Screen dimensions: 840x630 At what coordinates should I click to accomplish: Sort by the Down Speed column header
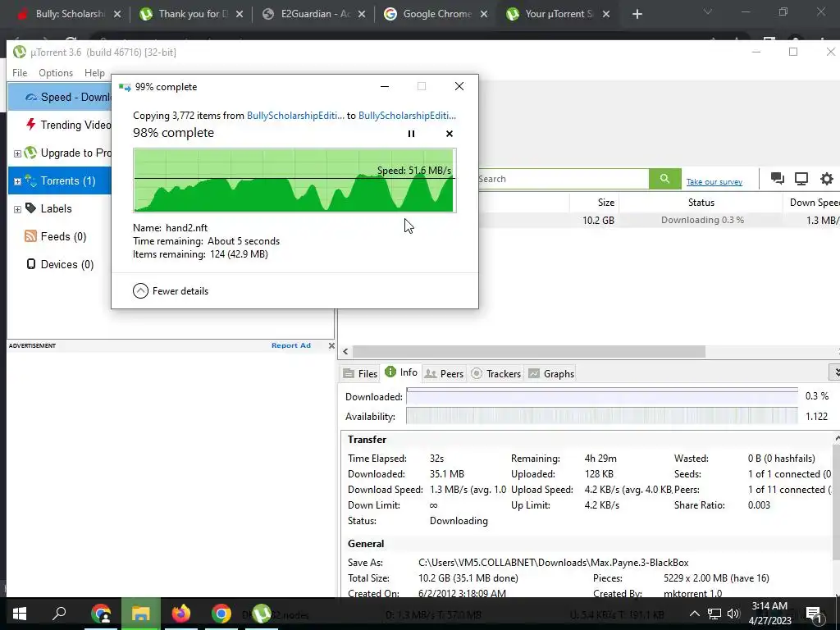point(811,203)
